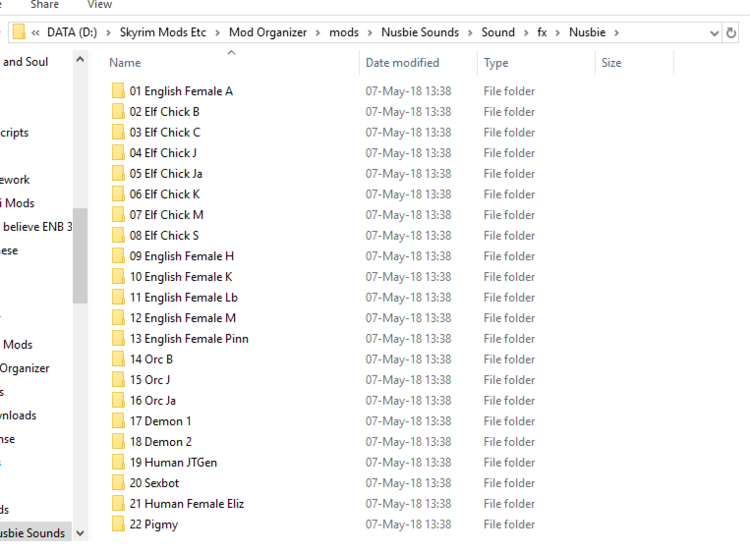The height and width of the screenshot is (552, 750).
Task: Open the address bar history dropdown
Action: click(714, 33)
